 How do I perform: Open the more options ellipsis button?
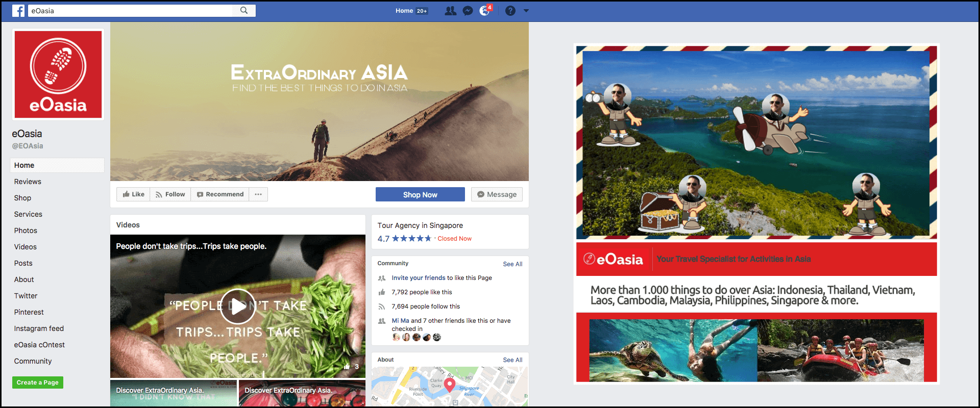258,194
